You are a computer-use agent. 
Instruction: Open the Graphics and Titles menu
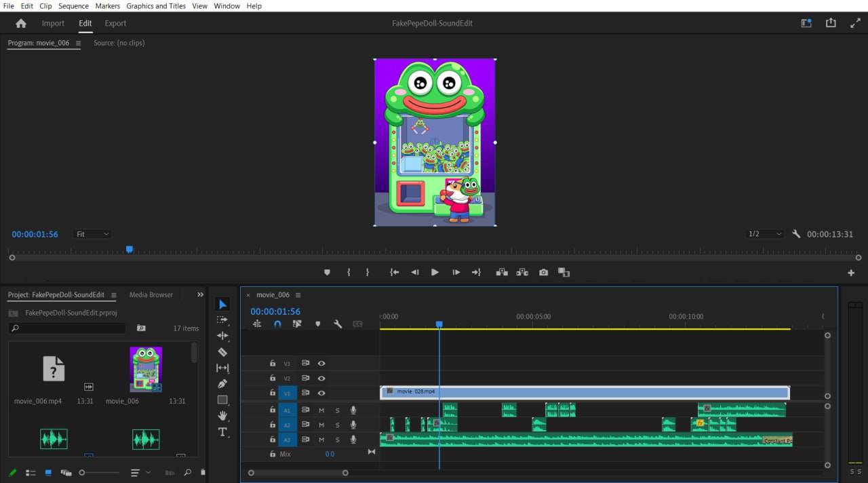click(156, 6)
